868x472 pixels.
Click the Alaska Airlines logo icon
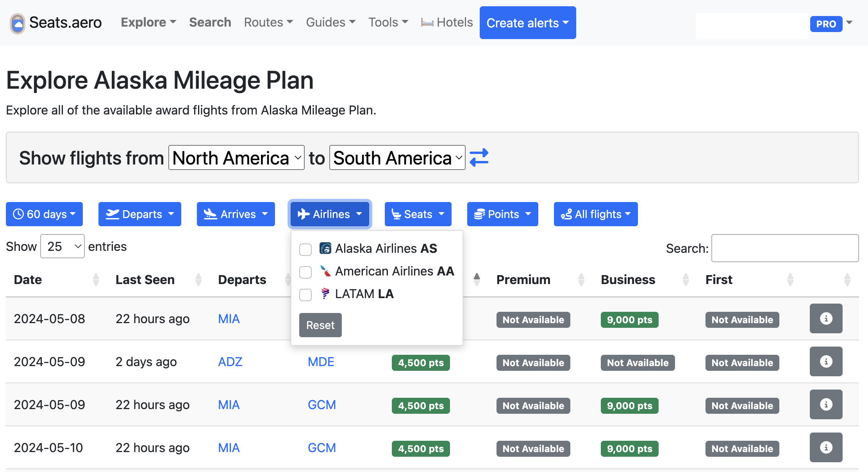tap(325, 248)
